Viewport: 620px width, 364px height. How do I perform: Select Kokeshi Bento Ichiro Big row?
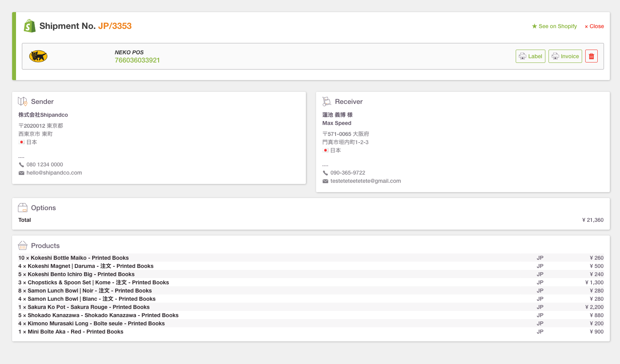(311, 274)
